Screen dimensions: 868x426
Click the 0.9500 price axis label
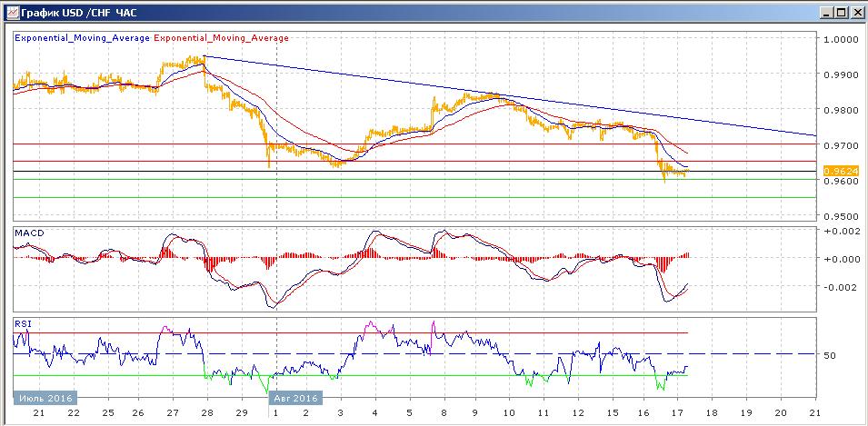840,216
